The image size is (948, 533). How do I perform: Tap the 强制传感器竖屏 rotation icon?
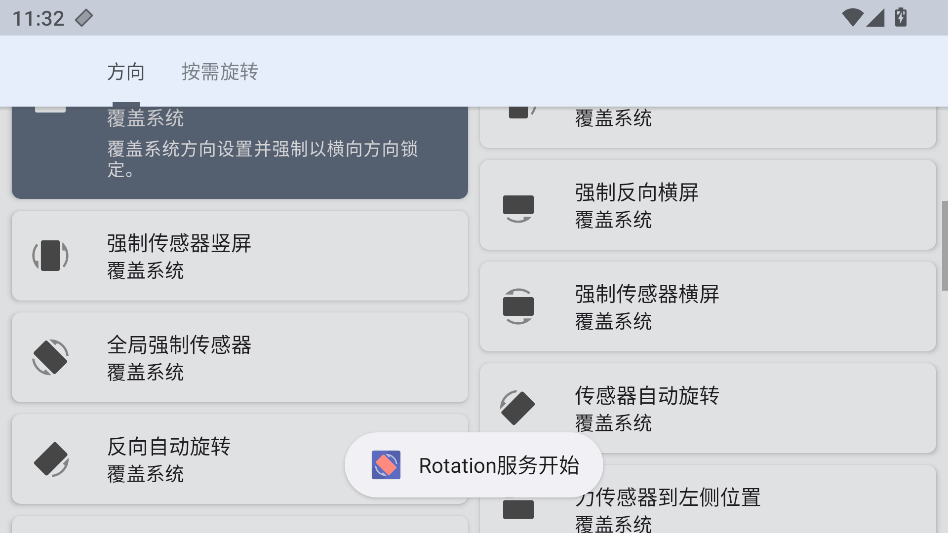coord(50,256)
